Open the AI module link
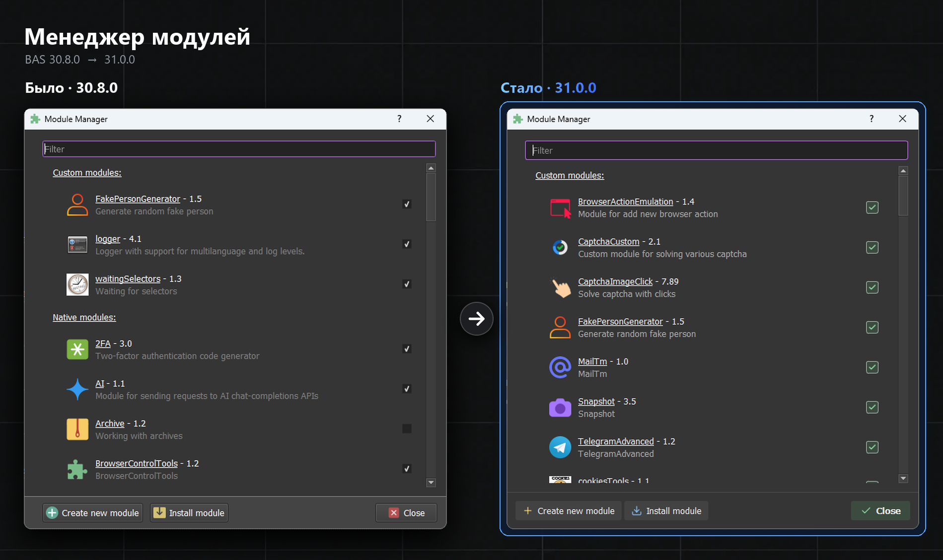Screen dimensions: 943x560 pos(100,384)
